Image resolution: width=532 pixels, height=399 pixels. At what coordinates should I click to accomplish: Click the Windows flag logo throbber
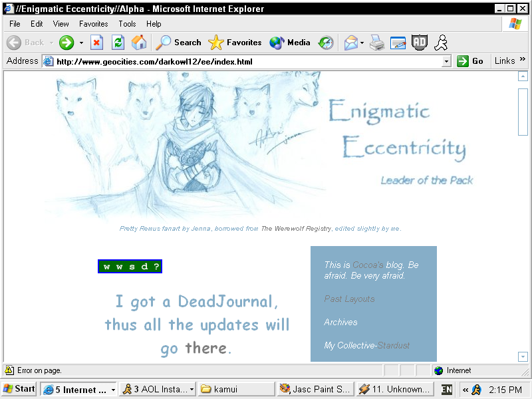tap(515, 24)
